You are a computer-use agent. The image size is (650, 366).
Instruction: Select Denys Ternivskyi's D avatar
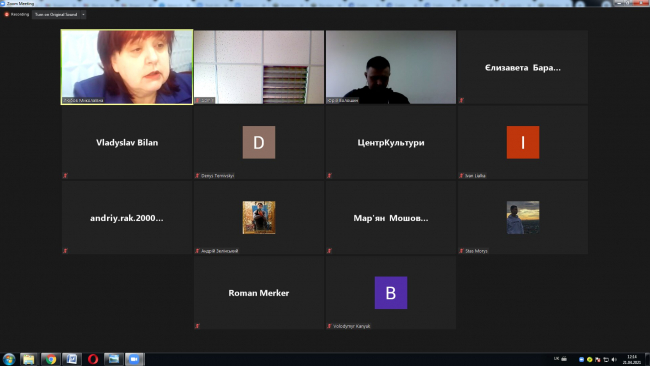(259, 142)
